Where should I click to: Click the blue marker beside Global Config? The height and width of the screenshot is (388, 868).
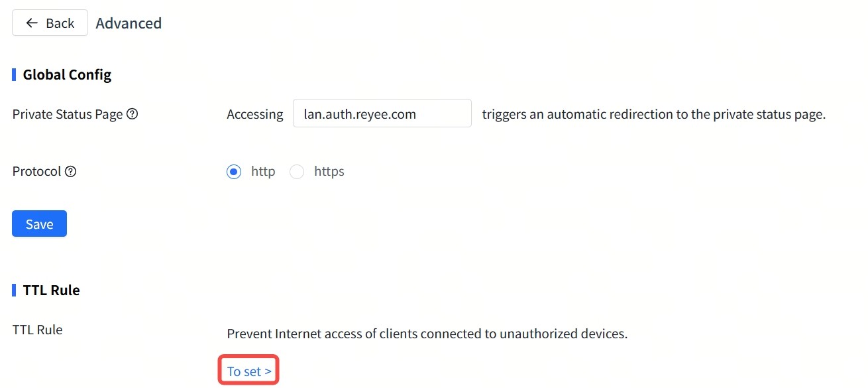click(14, 74)
